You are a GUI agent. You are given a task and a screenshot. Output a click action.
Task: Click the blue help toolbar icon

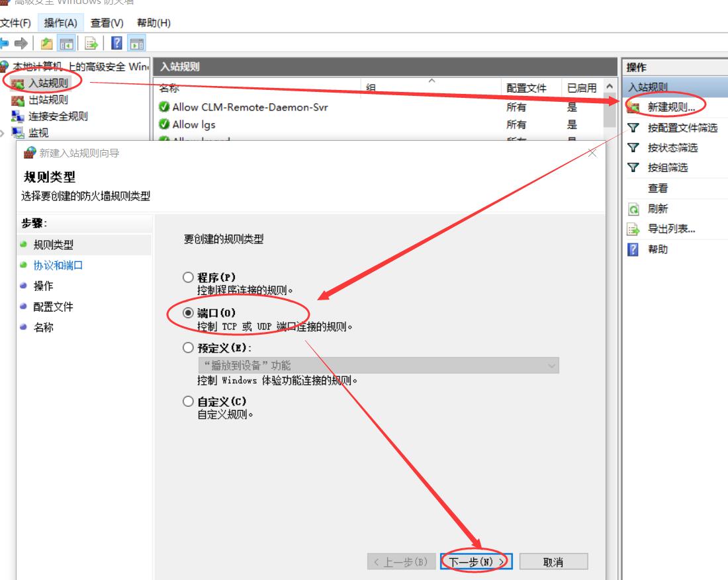pyautogui.click(x=116, y=44)
